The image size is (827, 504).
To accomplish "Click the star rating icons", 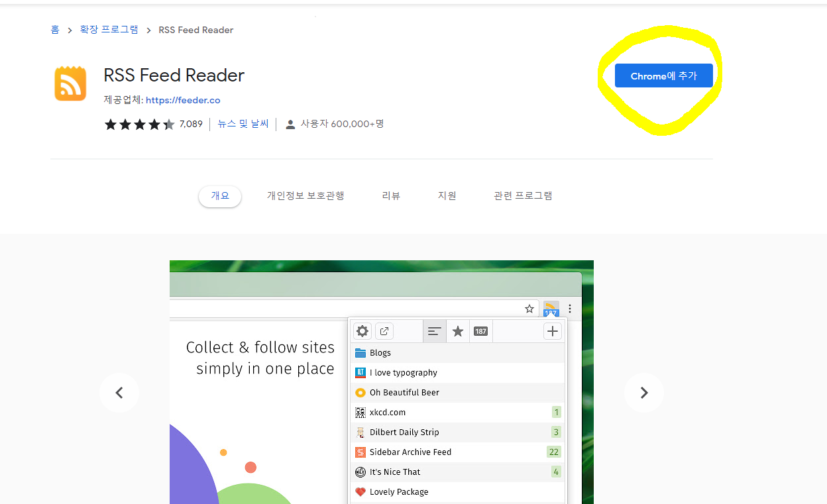I will [x=140, y=124].
